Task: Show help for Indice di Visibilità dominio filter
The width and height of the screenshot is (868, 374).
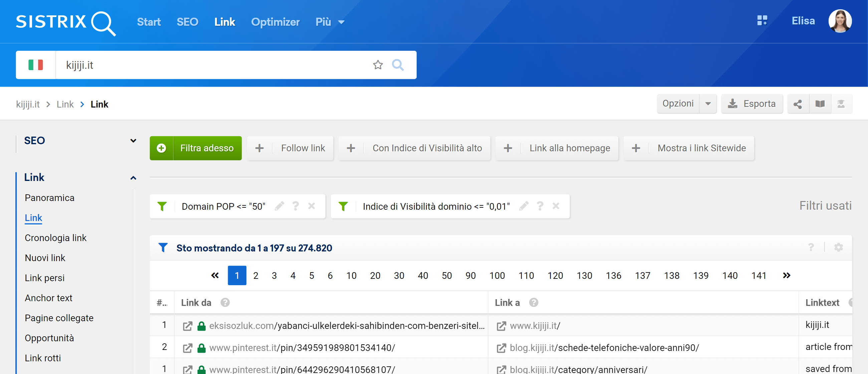Action: (x=540, y=206)
